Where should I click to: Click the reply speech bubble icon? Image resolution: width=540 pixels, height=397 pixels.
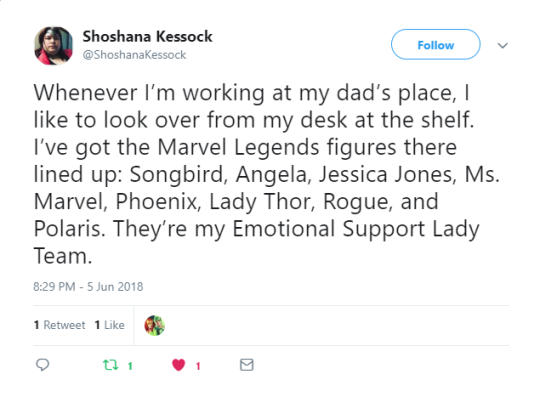(43, 365)
